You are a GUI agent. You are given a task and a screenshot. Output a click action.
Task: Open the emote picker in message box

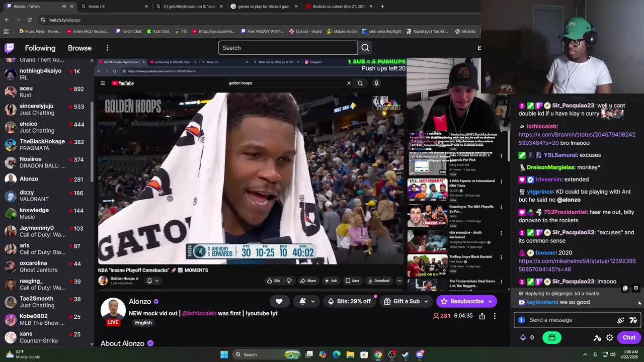tap(621, 320)
